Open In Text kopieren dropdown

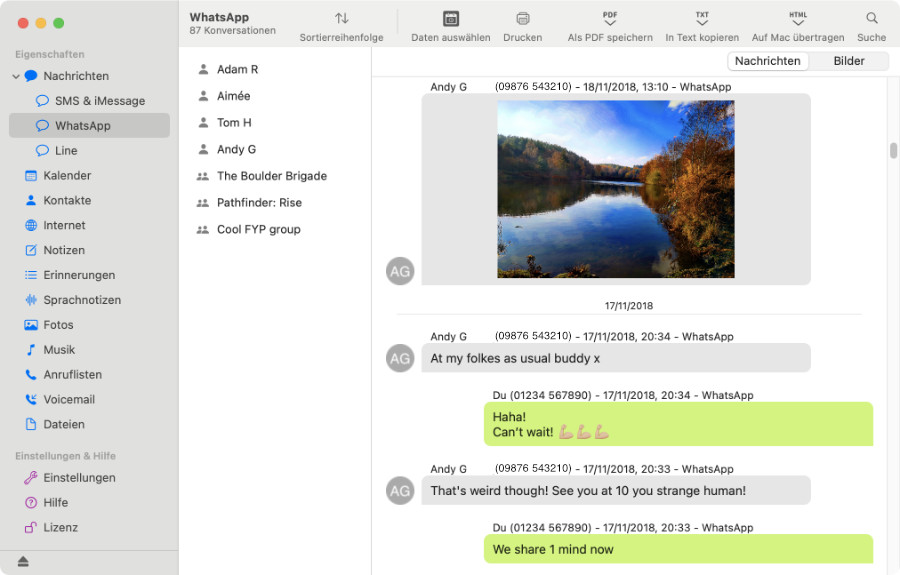pos(702,19)
